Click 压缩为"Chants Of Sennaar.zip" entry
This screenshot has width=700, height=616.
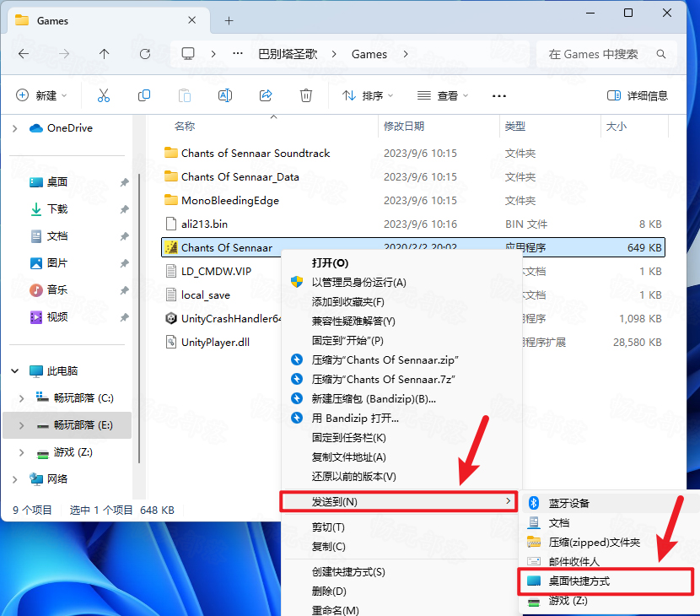point(385,360)
